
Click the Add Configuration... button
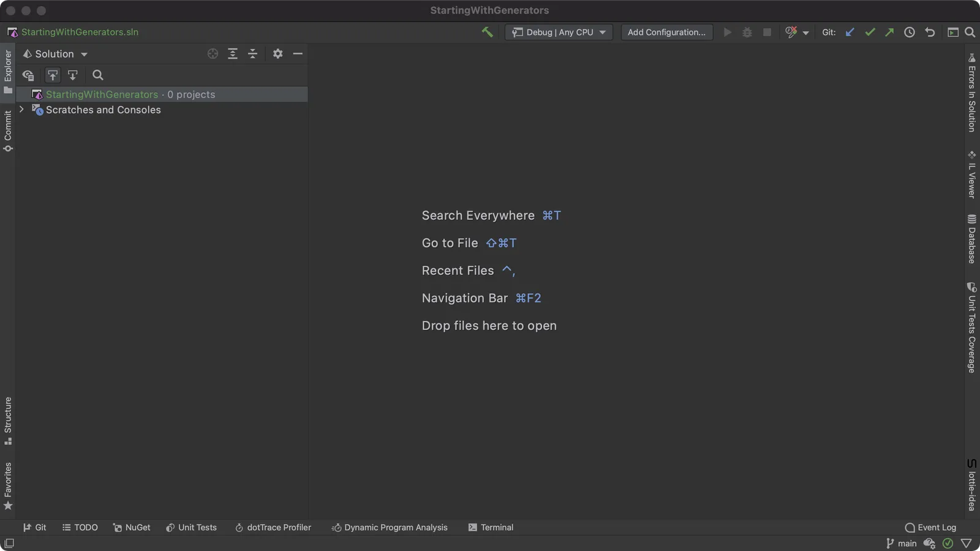666,32
